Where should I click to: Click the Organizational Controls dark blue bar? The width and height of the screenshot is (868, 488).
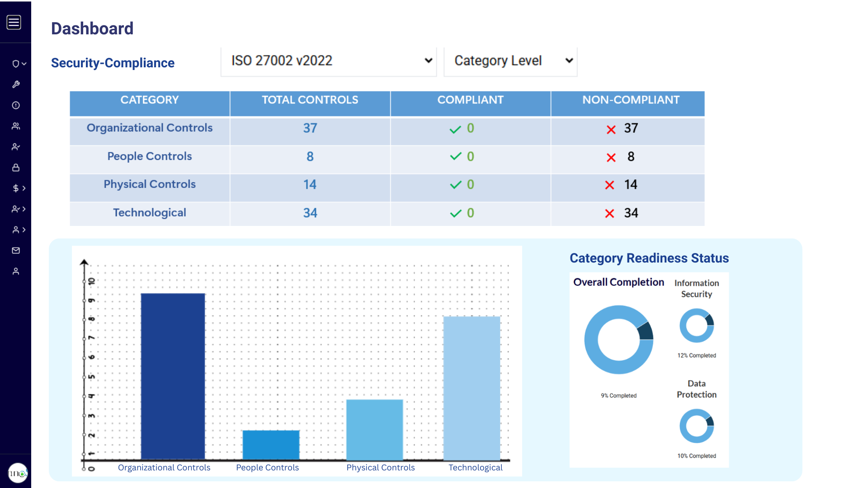point(173,376)
